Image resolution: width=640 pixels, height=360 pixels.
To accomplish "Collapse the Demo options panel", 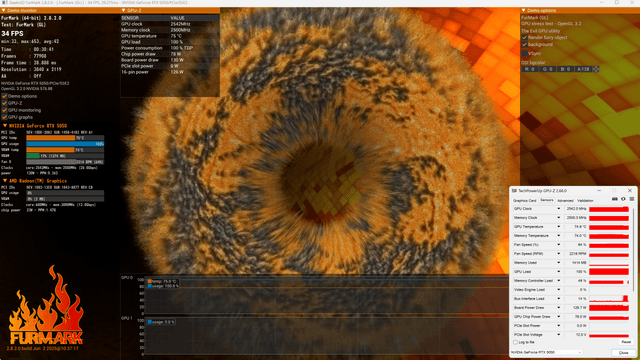I will pyautogui.click(x=523, y=10).
